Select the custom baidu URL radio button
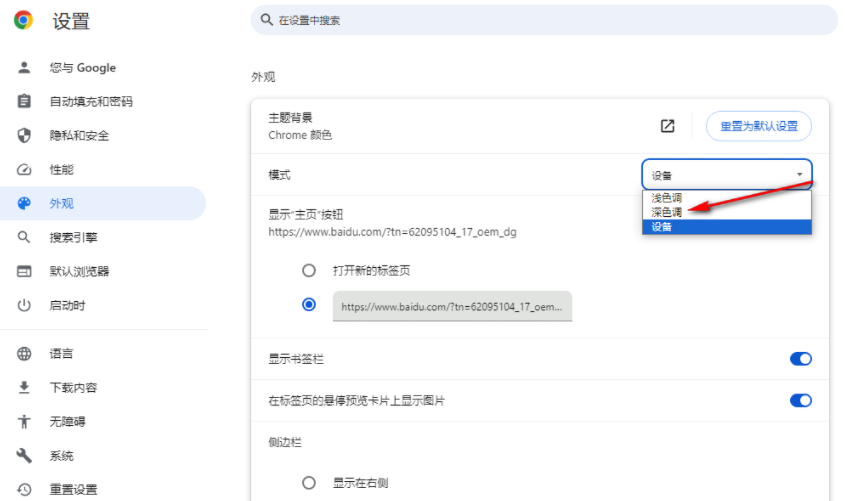This screenshot has width=845, height=501. 309,305
